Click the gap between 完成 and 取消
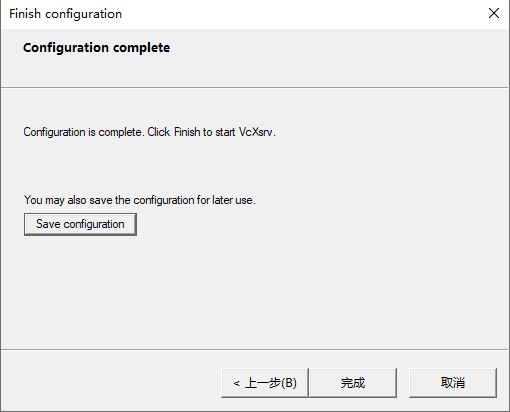The width and height of the screenshot is (510, 412). [x=403, y=383]
